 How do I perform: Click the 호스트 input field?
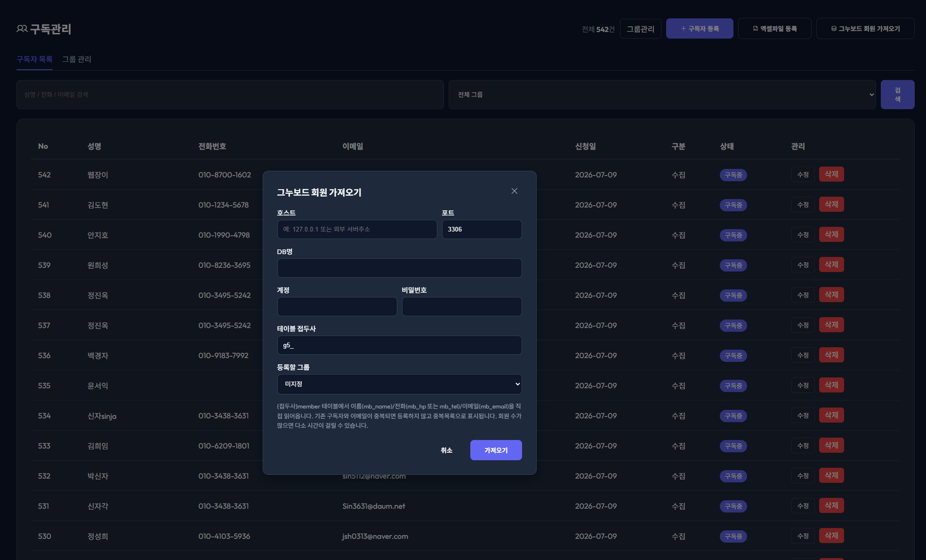coord(357,229)
